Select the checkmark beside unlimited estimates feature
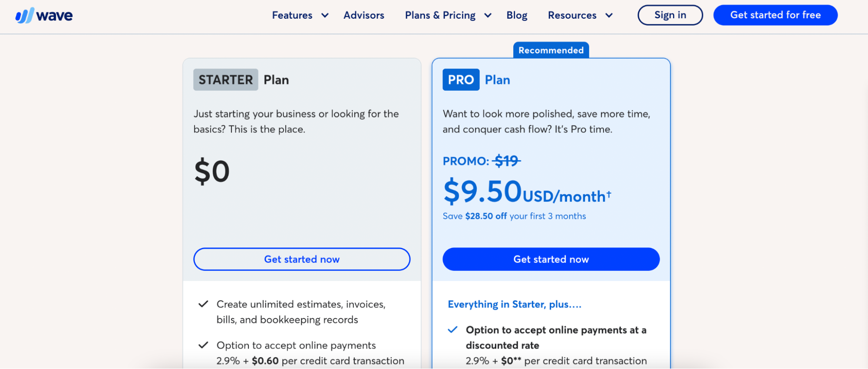Screen dimensions: 868x369 203,304
